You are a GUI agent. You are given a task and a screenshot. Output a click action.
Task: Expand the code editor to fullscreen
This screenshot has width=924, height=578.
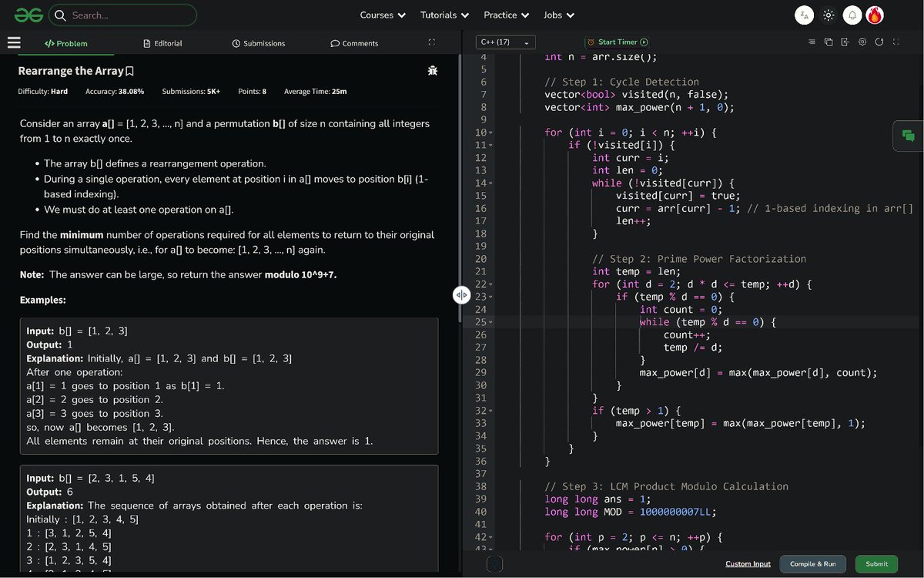pyautogui.click(x=896, y=42)
